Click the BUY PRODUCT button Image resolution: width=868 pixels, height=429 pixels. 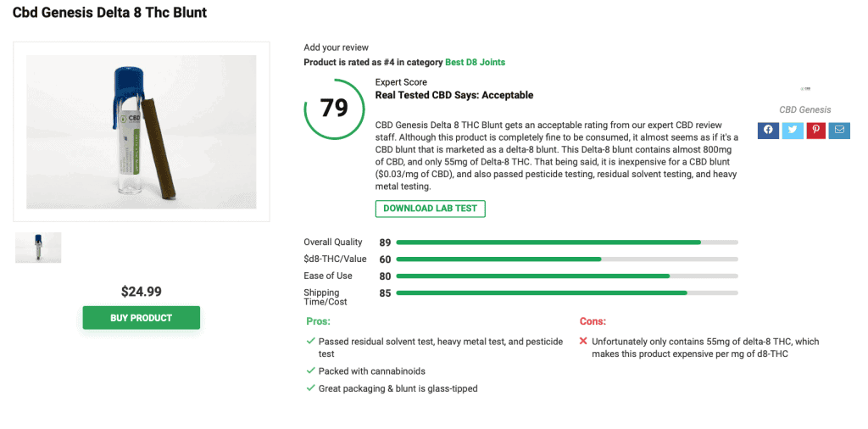tap(142, 318)
